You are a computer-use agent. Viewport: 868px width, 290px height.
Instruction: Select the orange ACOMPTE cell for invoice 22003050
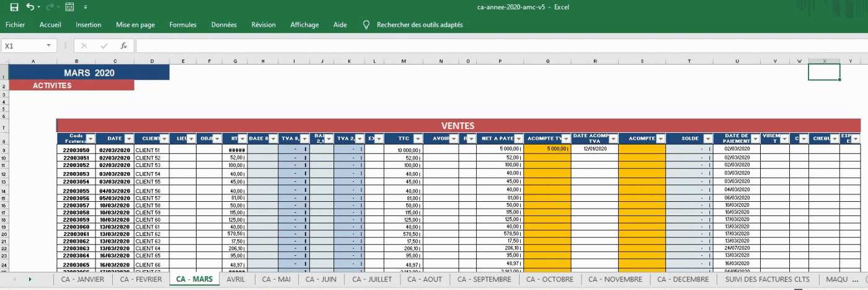click(642, 149)
